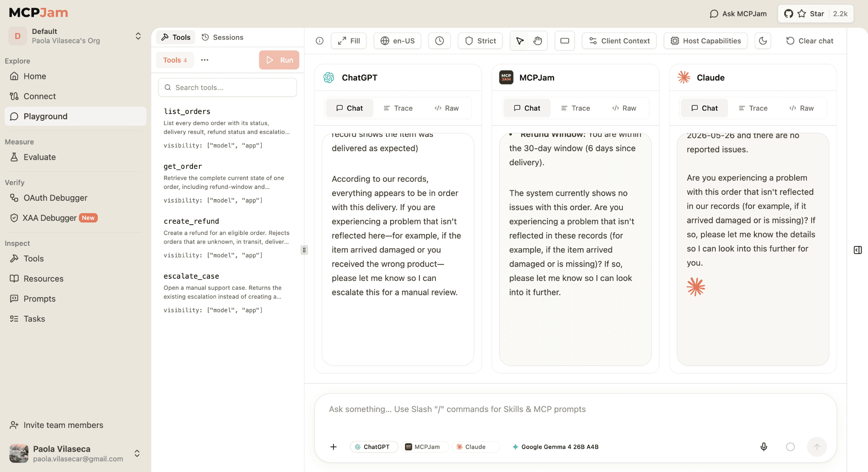This screenshot has width=868, height=472.
Task: Click Ask MCPJam
Action: (738, 14)
